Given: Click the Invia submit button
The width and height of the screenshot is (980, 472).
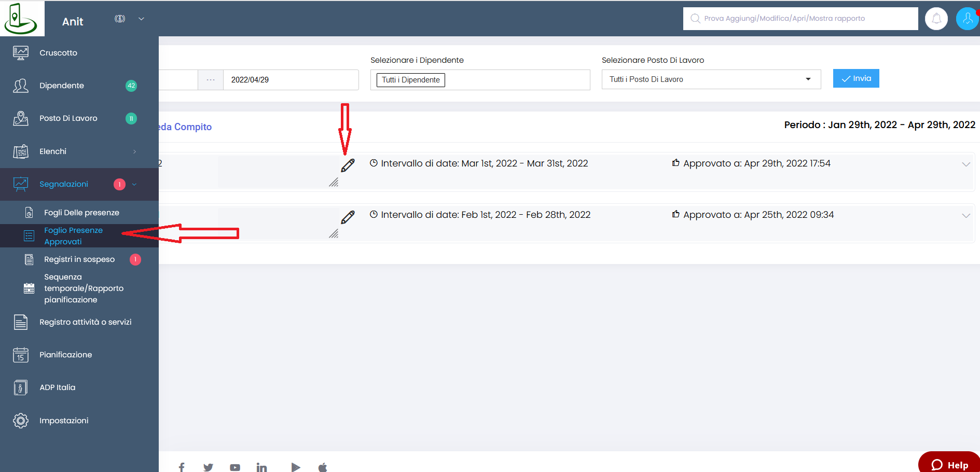Looking at the screenshot, I should (x=856, y=78).
